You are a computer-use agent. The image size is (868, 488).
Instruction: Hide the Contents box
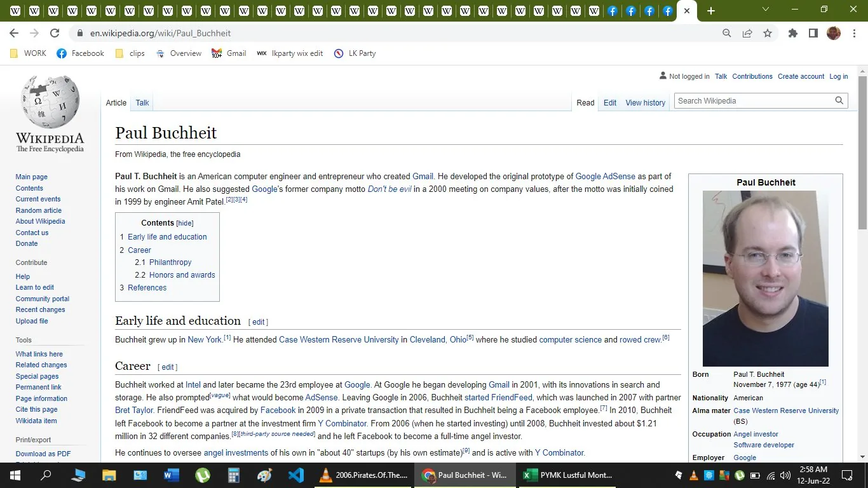pyautogui.click(x=184, y=223)
